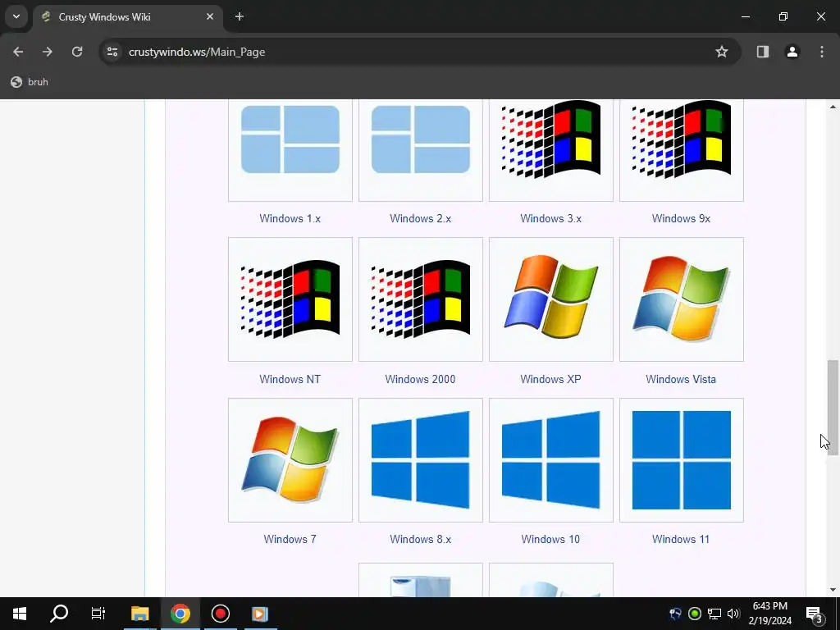Open the bruh bookmark
Screen dimensions: 840x630
[30, 82]
